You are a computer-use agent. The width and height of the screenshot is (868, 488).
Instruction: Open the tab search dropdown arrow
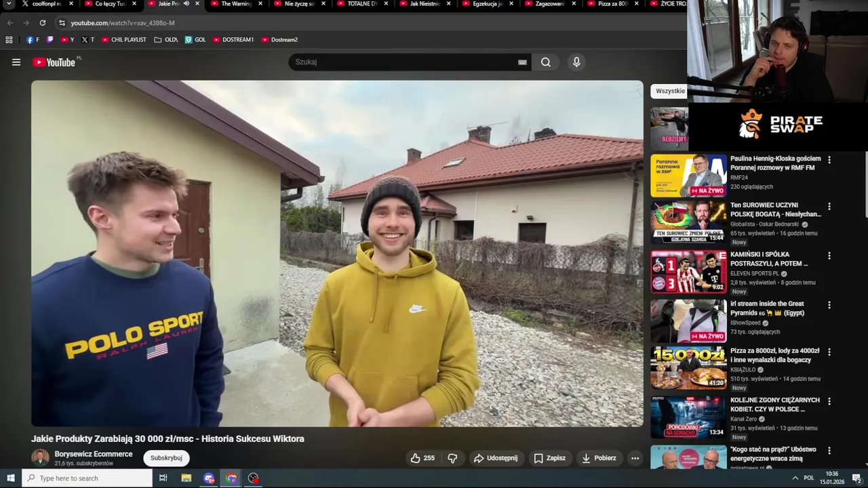pos(9,4)
